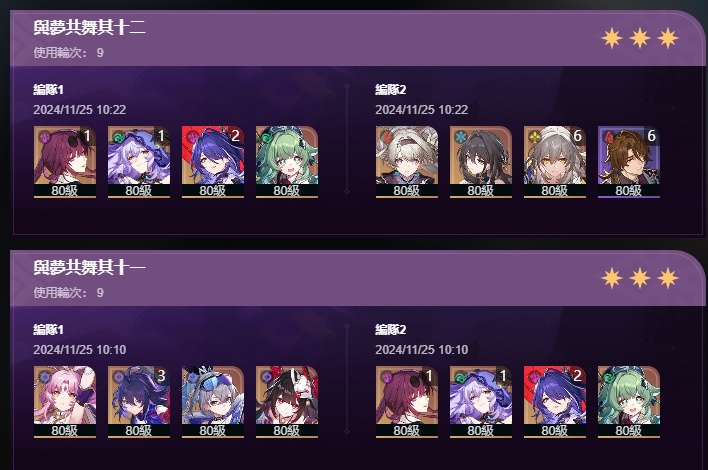Select Black Swan portrait in stage 十二 team 1
The width and height of the screenshot is (708, 470).
[x=139, y=162]
